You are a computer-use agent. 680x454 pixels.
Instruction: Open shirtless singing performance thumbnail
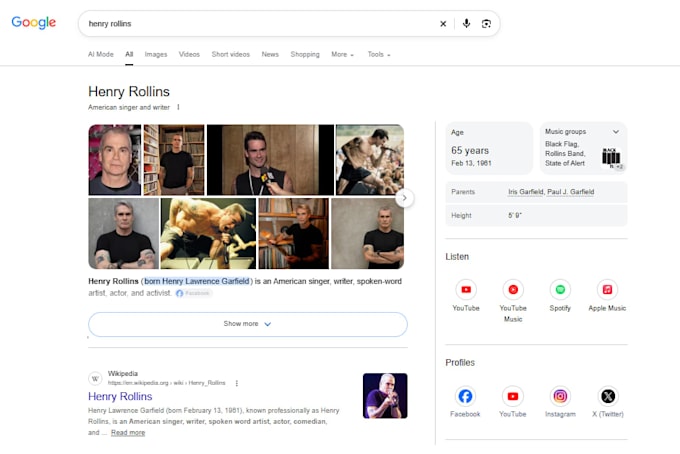click(x=208, y=234)
